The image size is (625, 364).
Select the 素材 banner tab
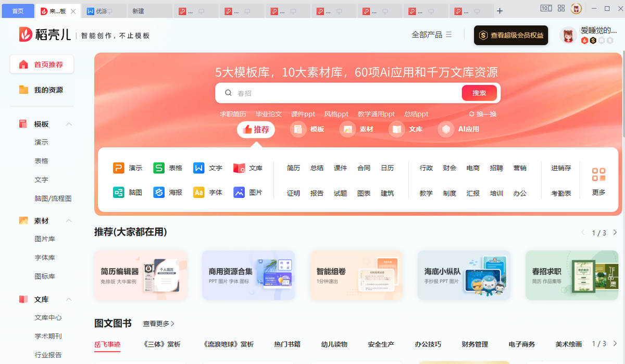coord(356,129)
